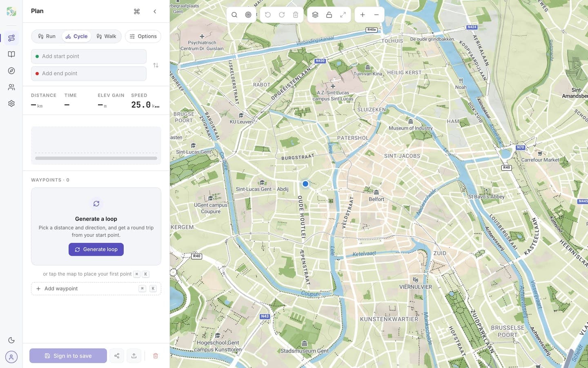The image size is (588, 368).
Task: Zoom out with the minus button
Action: coord(376,15)
